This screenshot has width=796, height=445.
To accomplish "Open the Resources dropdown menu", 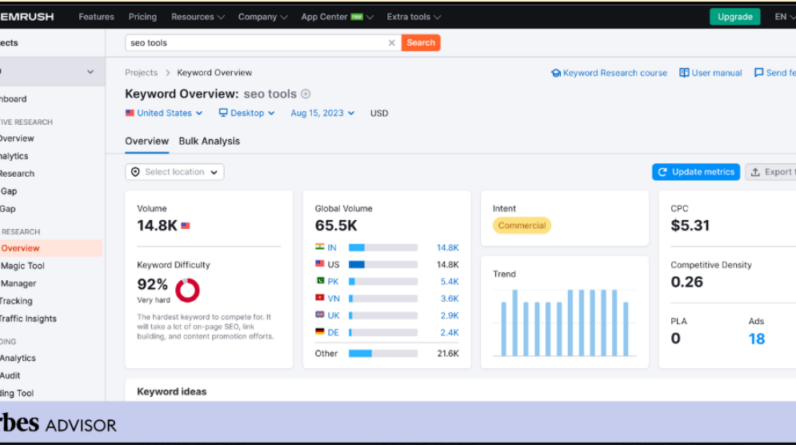I will tap(197, 17).
